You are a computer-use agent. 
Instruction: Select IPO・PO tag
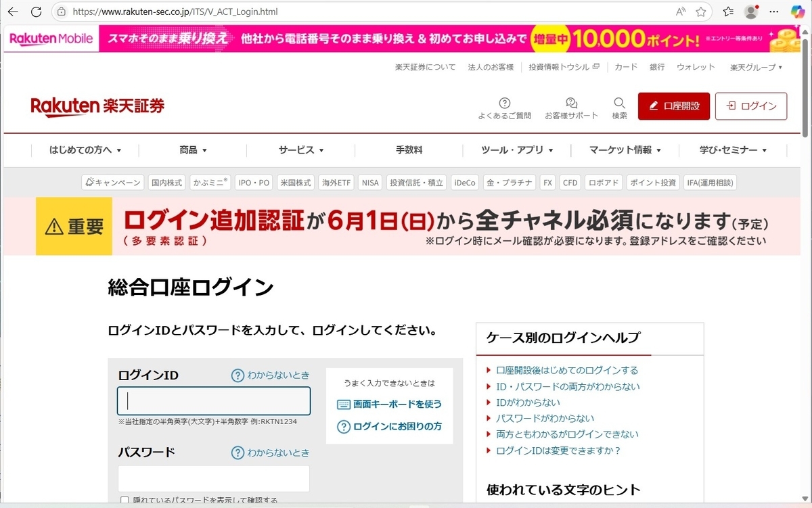click(x=254, y=183)
